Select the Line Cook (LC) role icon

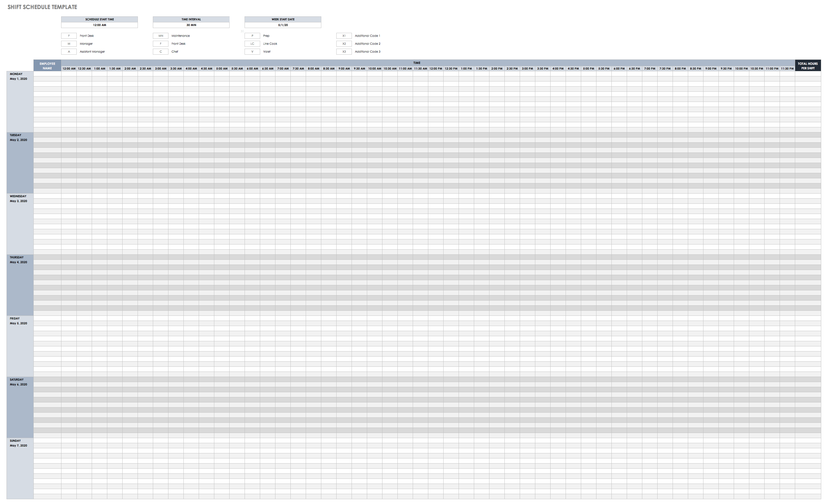pyautogui.click(x=253, y=43)
